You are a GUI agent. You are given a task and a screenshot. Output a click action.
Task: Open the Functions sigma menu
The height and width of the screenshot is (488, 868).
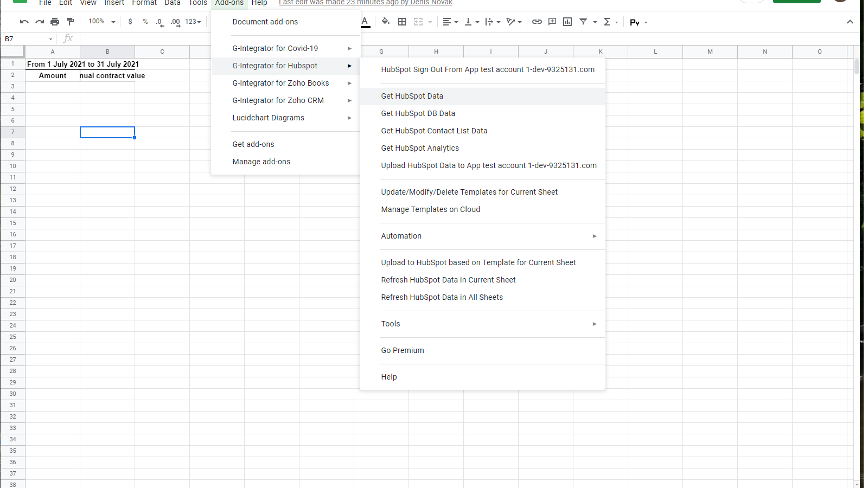(x=610, y=22)
